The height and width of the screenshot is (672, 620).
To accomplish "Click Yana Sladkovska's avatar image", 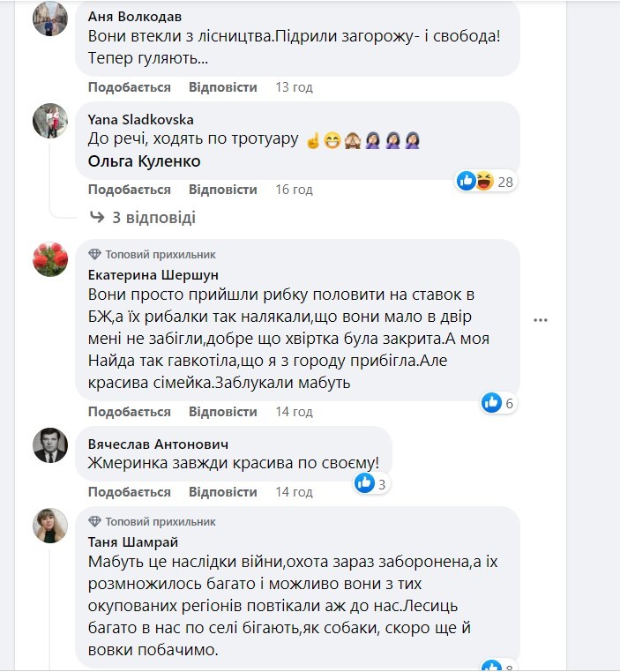I will pyautogui.click(x=50, y=121).
